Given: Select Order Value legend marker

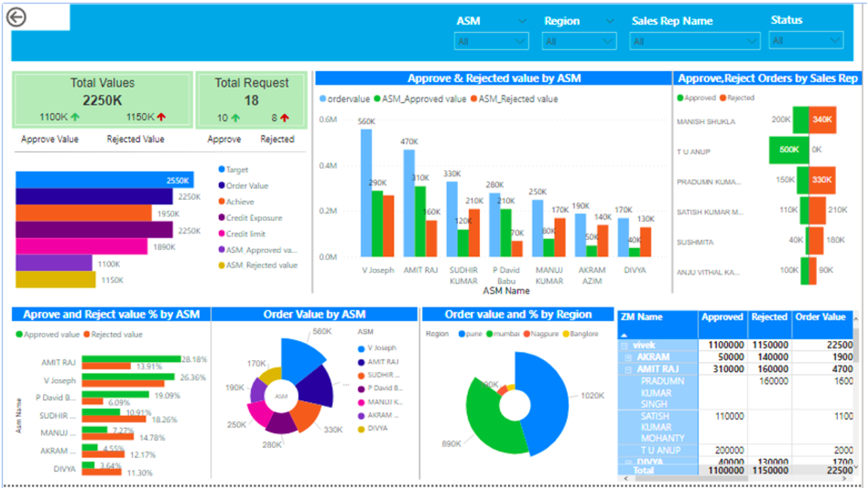Looking at the screenshot, I should point(222,185).
